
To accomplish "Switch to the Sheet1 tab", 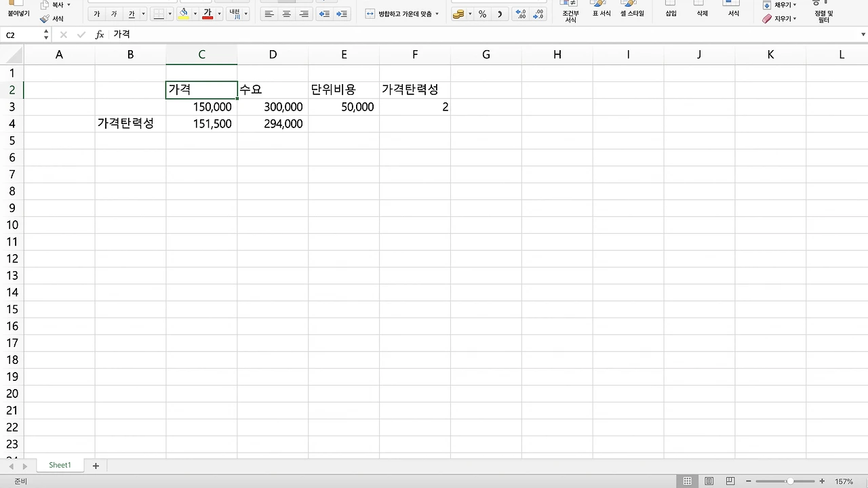I will coord(60,465).
